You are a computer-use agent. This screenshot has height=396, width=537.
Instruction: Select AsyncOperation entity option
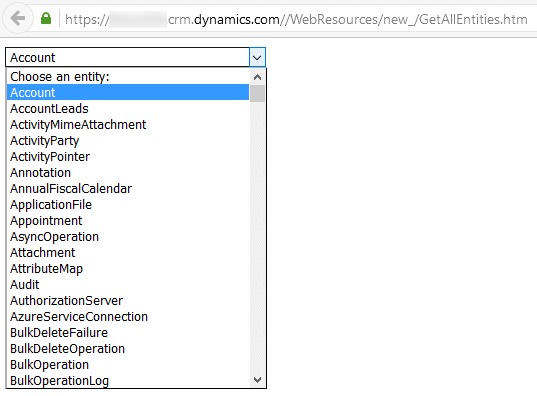128,237
